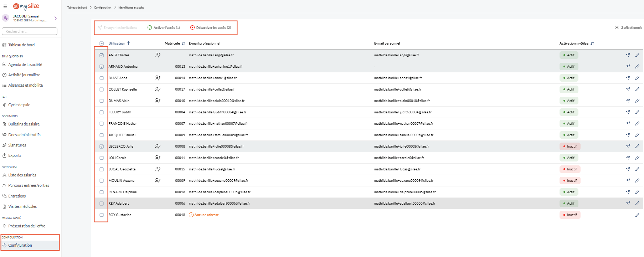644x257 pixels.
Task: Send invitation icon for ANGI Charles
Action: (x=628, y=55)
